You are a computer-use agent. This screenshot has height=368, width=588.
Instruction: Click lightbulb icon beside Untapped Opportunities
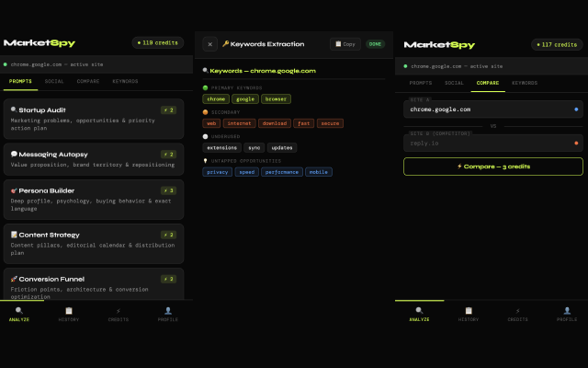click(205, 161)
